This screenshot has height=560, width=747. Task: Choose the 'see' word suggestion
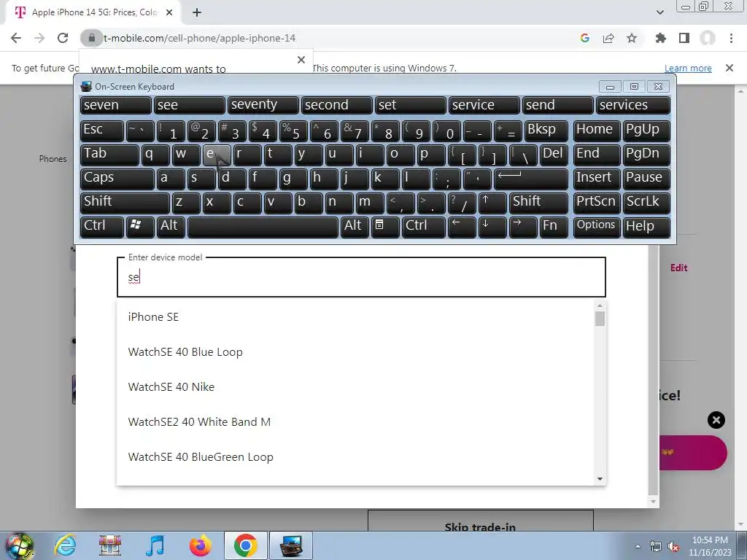189,105
